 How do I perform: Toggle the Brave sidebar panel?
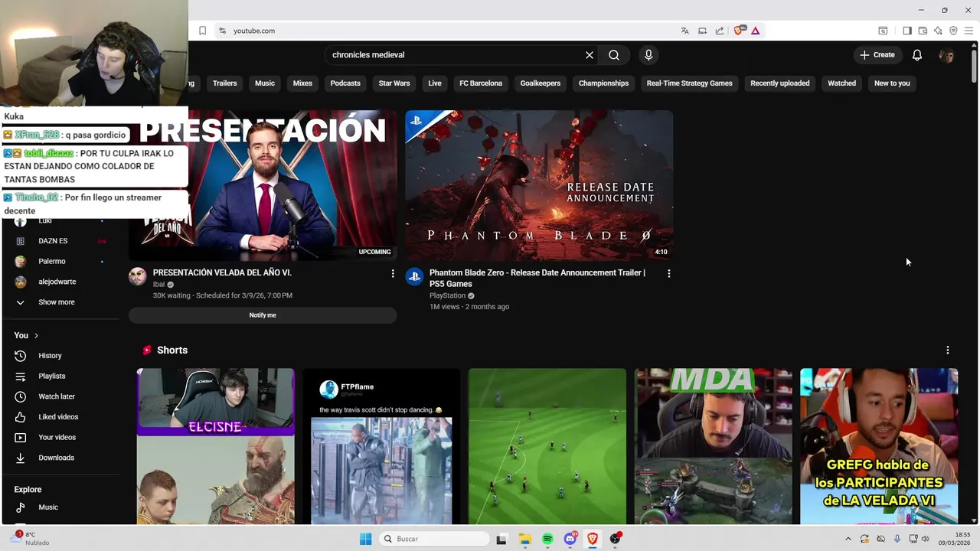coord(906,31)
